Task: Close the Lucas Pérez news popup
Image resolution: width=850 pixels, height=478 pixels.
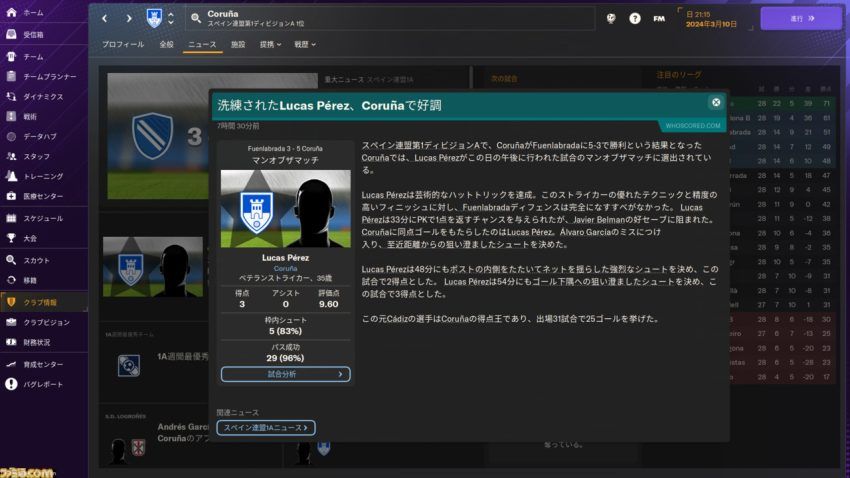Action: 716,102
